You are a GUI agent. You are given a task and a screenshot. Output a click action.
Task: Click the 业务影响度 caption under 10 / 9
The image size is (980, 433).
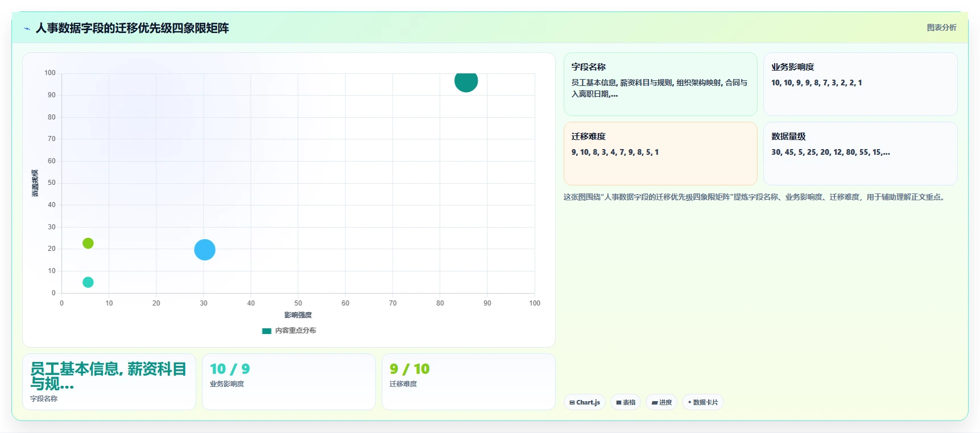click(x=226, y=384)
